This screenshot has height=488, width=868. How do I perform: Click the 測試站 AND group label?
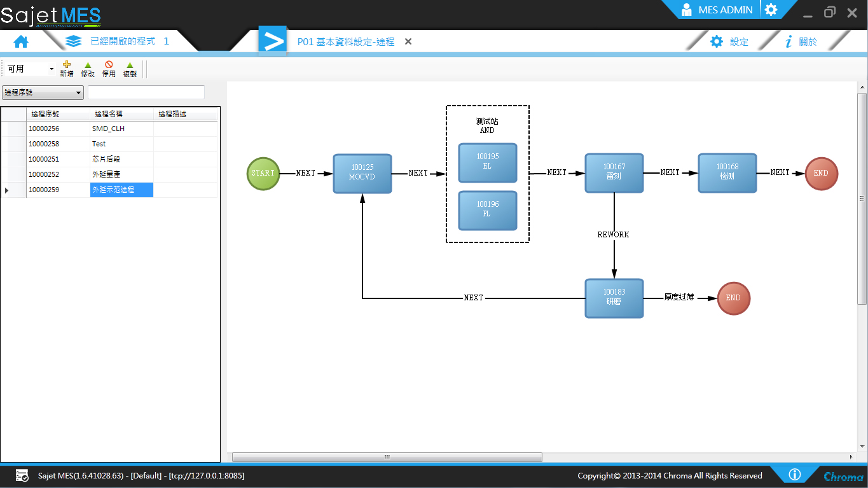[x=487, y=125]
